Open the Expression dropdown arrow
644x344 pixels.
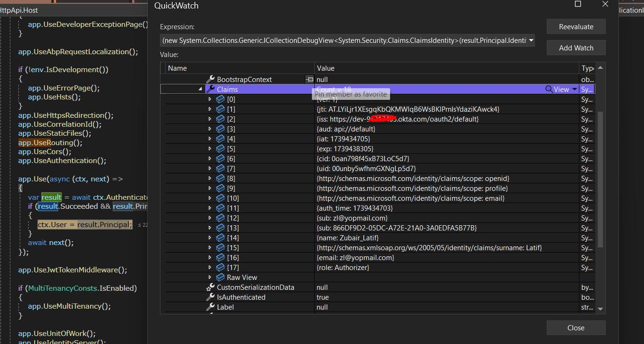tap(531, 41)
